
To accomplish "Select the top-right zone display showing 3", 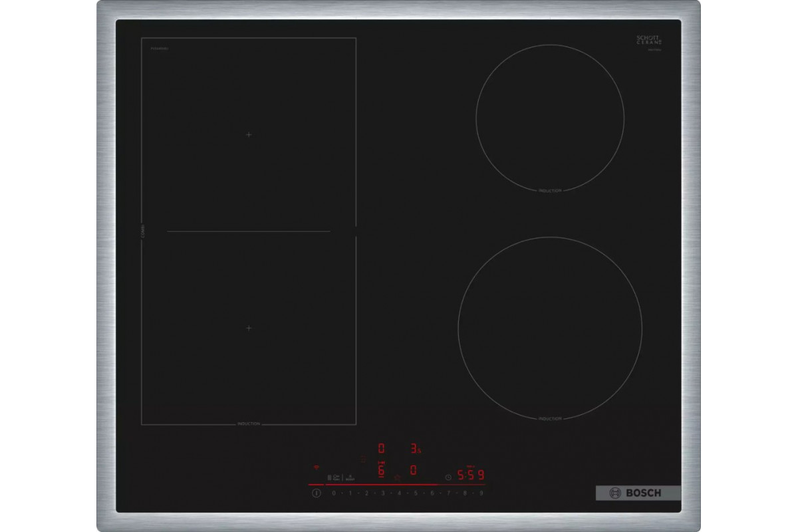I will click(x=414, y=448).
